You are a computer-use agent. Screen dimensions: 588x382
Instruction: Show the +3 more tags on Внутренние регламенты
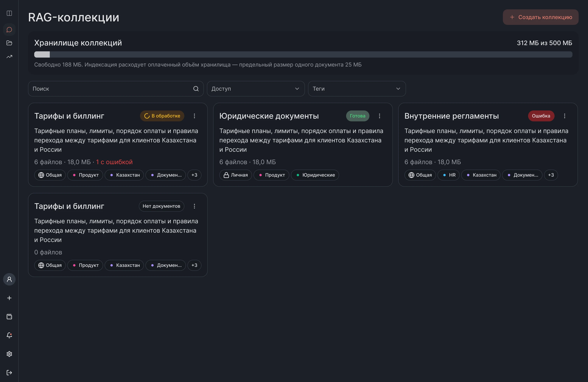(551, 175)
